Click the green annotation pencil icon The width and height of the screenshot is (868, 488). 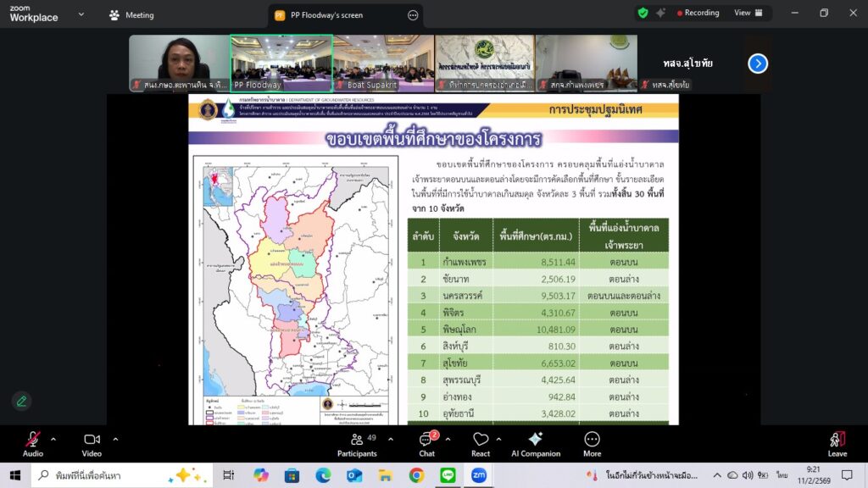[x=21, y=401]
